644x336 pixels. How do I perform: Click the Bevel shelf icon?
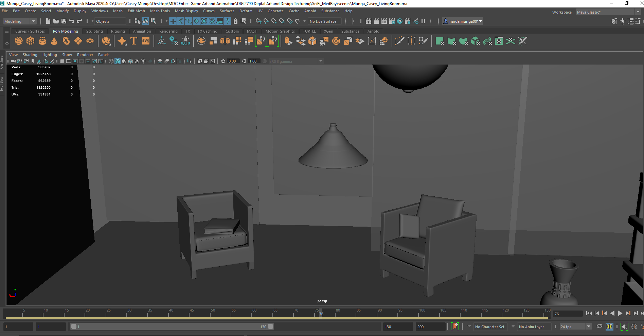click(x=312, y=41)
